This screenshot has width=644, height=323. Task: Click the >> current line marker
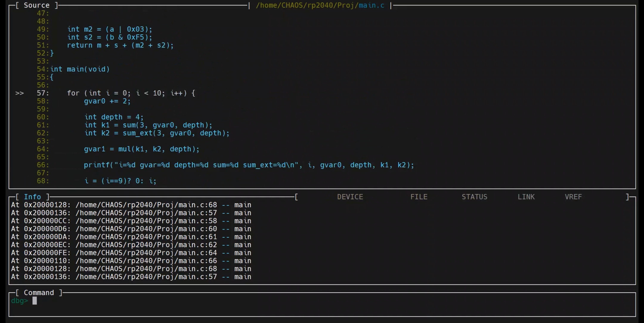[x=19, y=93]
